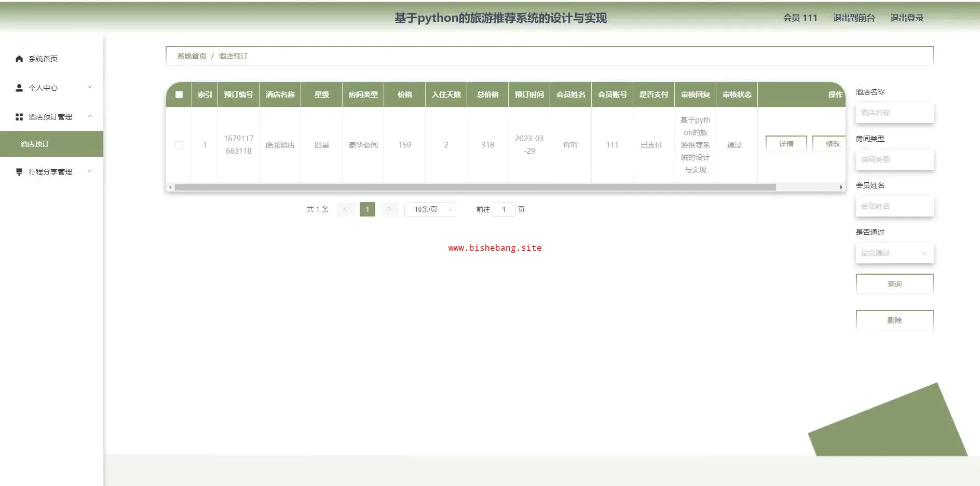This screenshot has width=980, height=486.
Task: Click the next page arrow in pagination
Action: 389,209
